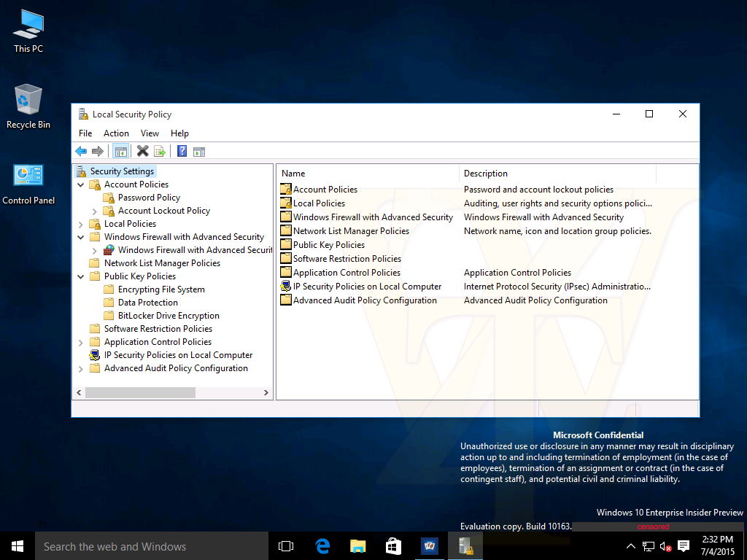The height and width of the screenshot is (560, 747).
Task: Click the IP Security Policies icon in the tree
Action: (95, 355)
